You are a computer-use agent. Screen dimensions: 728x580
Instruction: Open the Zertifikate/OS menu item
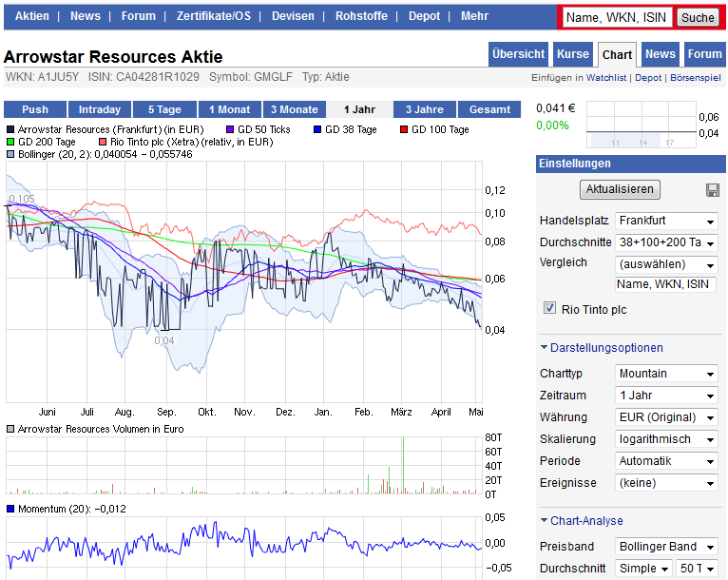coord(214,16)
